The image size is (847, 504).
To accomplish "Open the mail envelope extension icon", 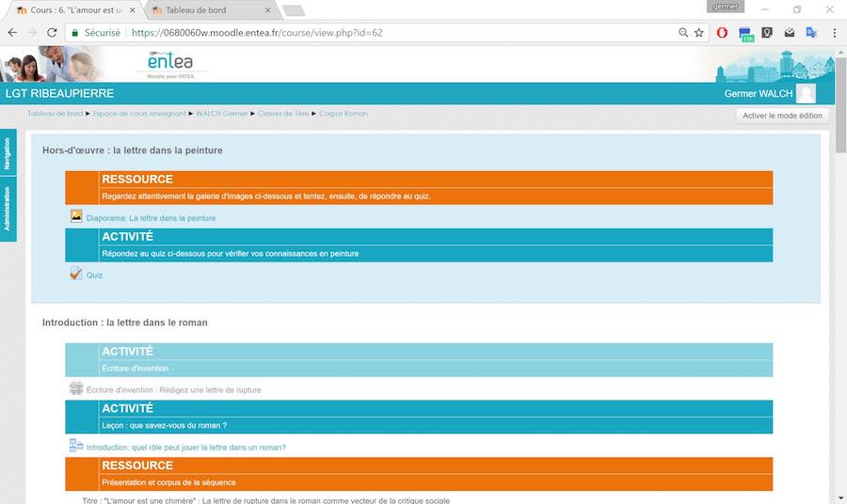I will tap(790, 33).
